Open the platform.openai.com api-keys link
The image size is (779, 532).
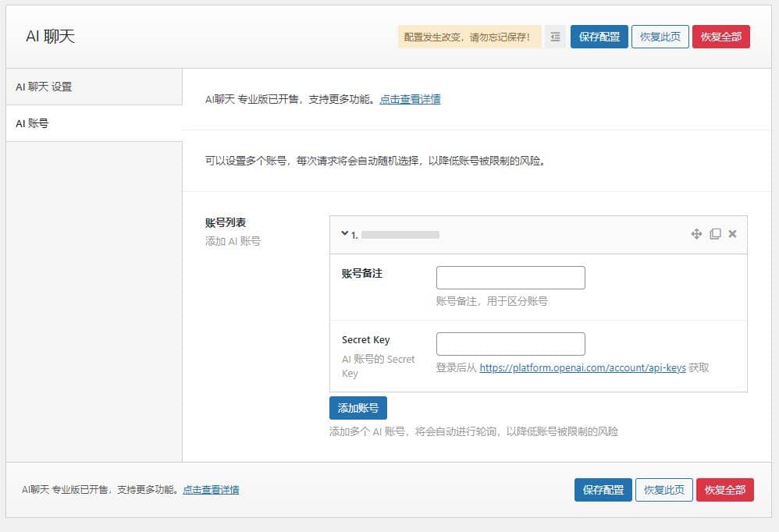tap(582, 367)
